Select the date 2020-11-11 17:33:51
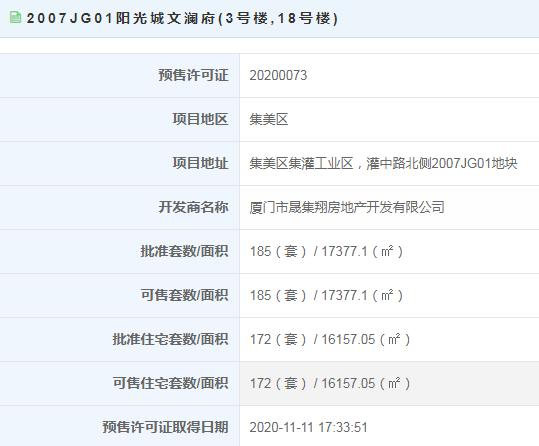539x446 pixels. [x=308, y=427]
